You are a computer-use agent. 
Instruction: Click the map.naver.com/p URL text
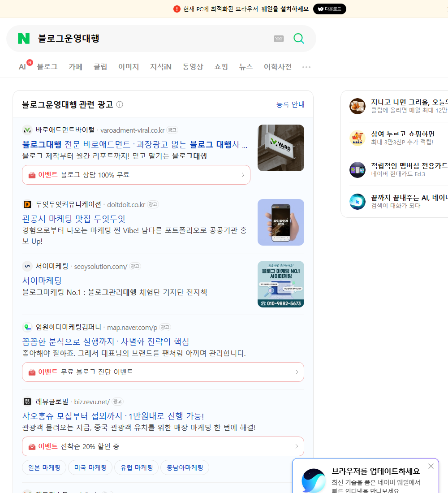tap(132, 328)
